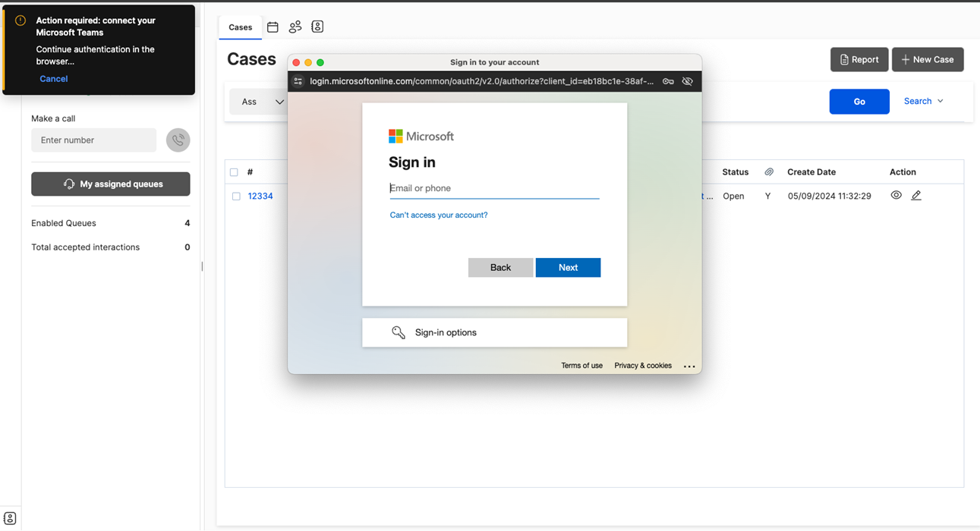Viewport: 980px width, 531px height.
Task: Click the attachment paperclip column icon
Action: [x=769, y=172]
